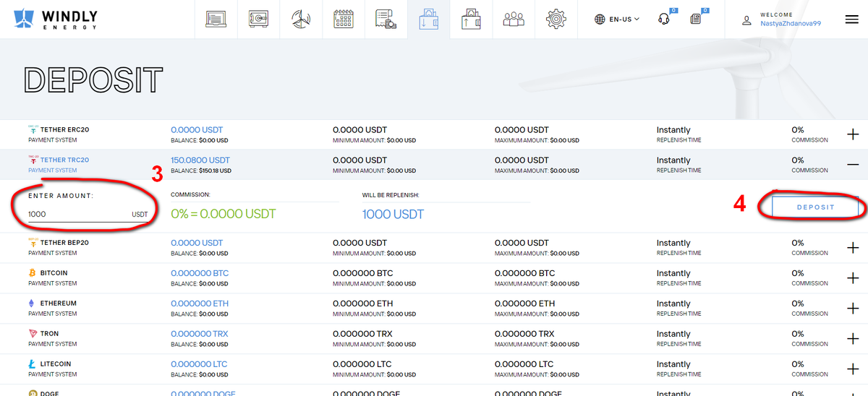Click the user profile avatar icon
The image size is (868, 396).
[x=747, y=20]
